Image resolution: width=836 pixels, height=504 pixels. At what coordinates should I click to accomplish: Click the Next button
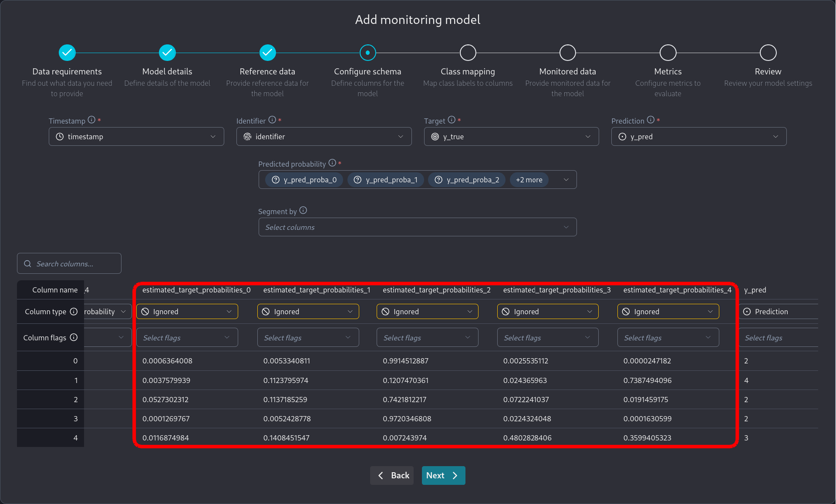(443, 475)
